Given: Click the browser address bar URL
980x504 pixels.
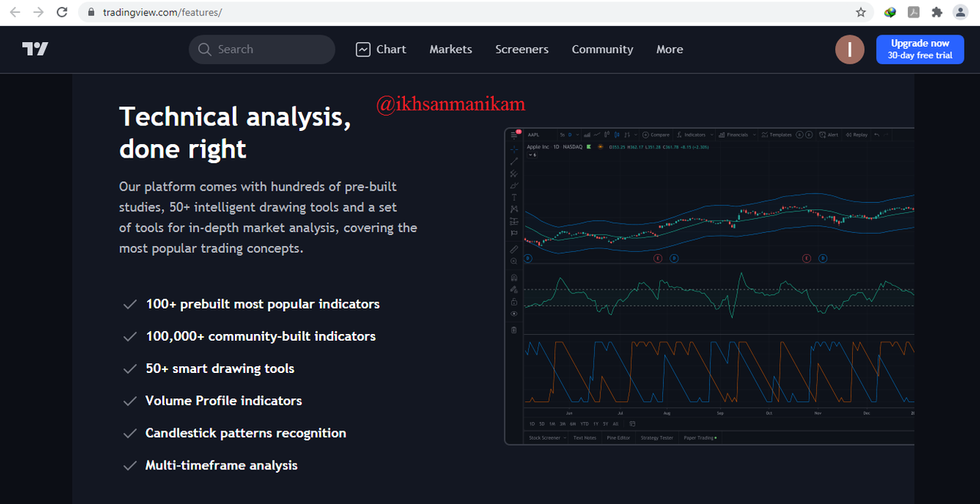Looking at the screenshot, I should pos(163,12).
